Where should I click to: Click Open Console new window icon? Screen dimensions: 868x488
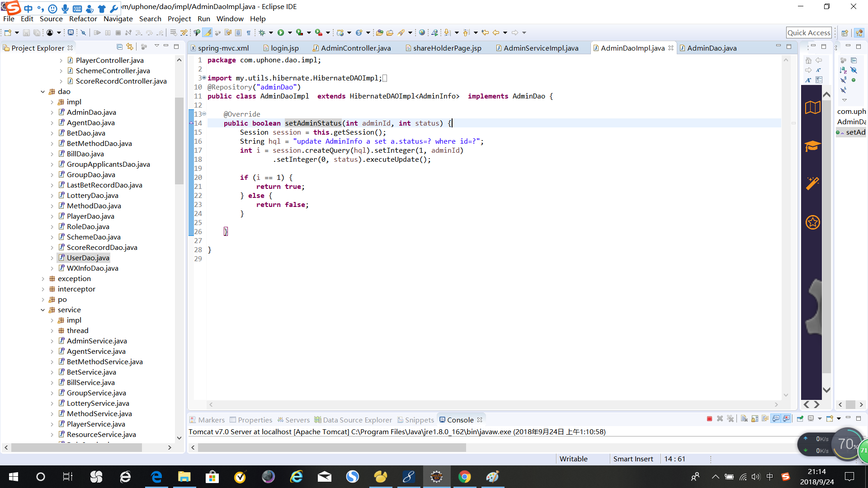(x=829, y=419)
